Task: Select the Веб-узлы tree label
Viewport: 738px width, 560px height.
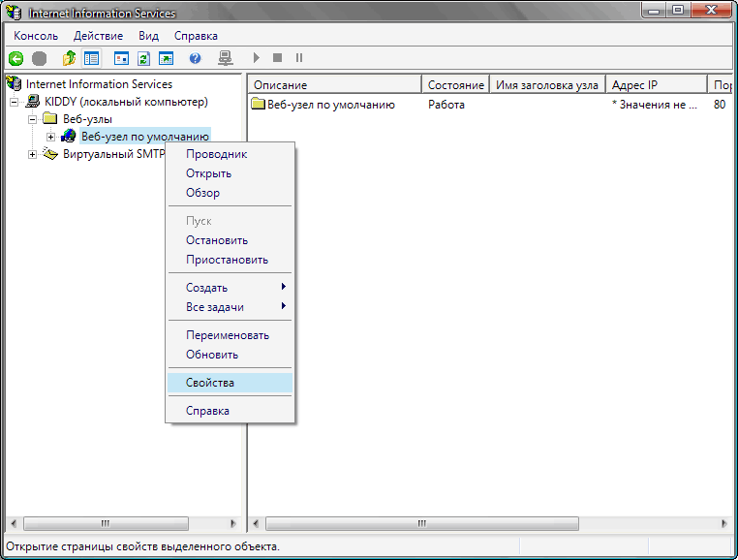Action: pos(87,119)
